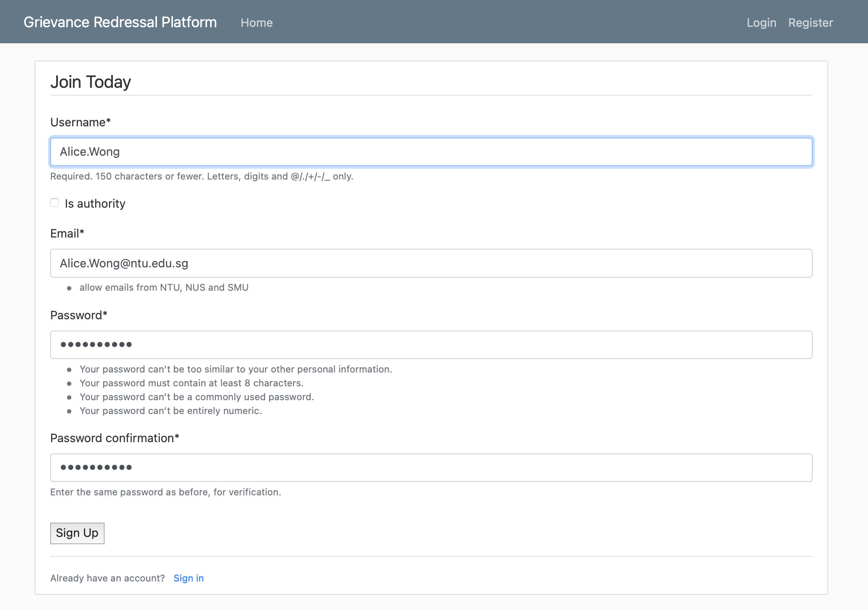Enable the Is authority checkbox
The height and width of the screenshot is (610, 868).
(x=54, y=203)
